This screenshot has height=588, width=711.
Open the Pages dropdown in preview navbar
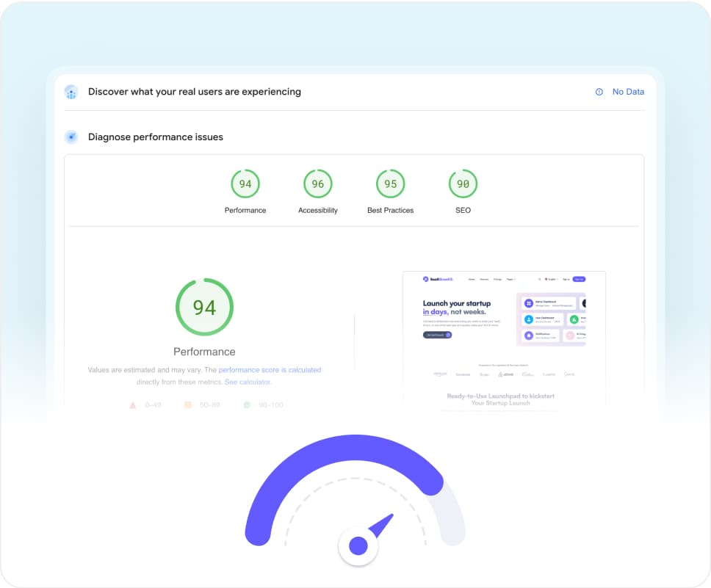pos(512,279)
